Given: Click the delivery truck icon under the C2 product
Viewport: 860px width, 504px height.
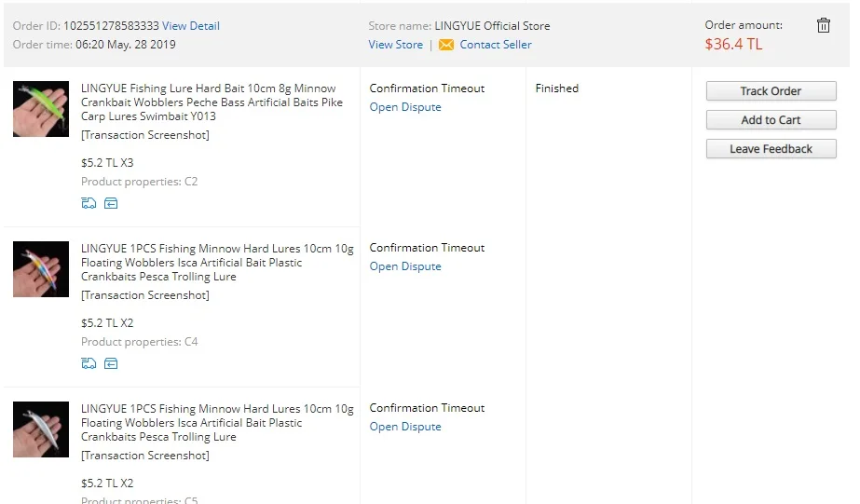Looking at the screenshot, I should (x=89, y=203).
